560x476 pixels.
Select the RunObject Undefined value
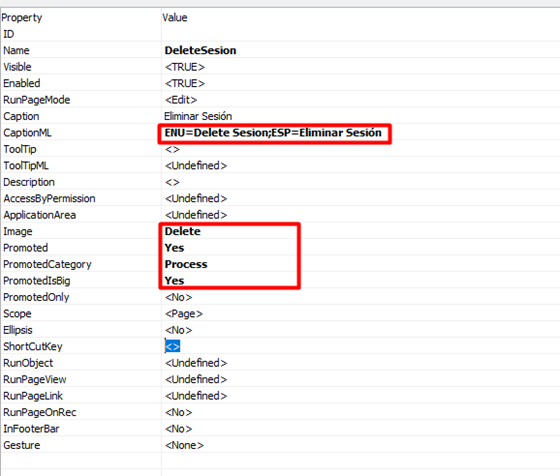point(196,363)
